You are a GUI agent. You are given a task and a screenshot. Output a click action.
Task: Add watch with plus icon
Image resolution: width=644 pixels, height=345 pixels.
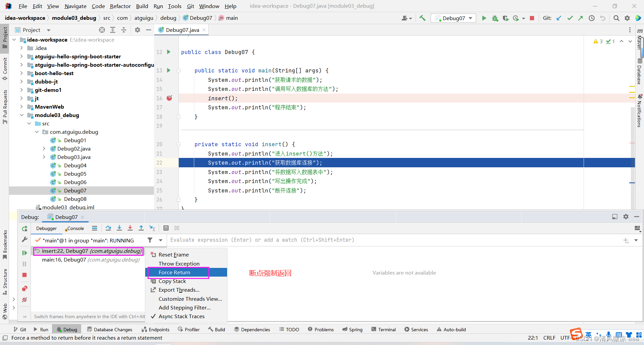[626, 240]
